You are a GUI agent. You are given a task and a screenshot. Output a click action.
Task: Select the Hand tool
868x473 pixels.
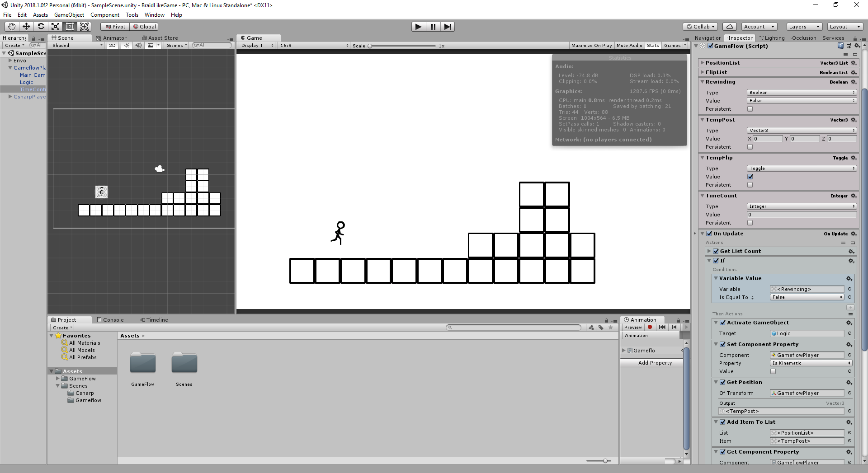12,27
